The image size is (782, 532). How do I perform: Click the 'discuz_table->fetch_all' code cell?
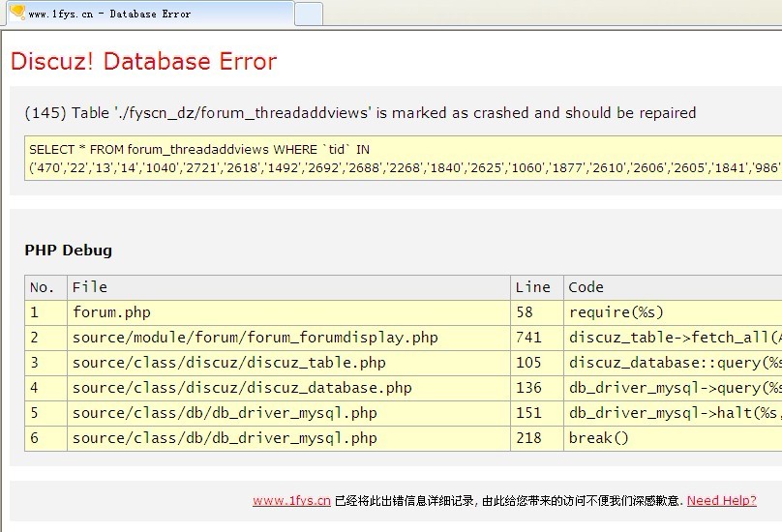point(673,338)
